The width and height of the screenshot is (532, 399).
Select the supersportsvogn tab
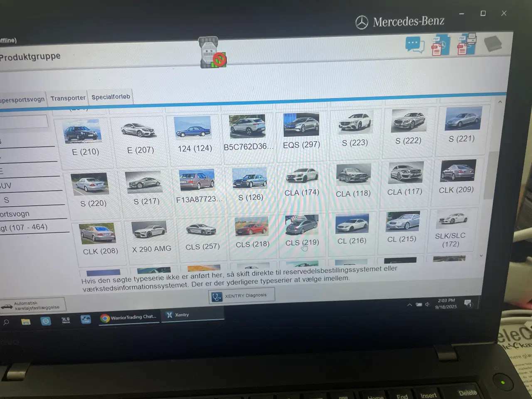pos(22,100)
